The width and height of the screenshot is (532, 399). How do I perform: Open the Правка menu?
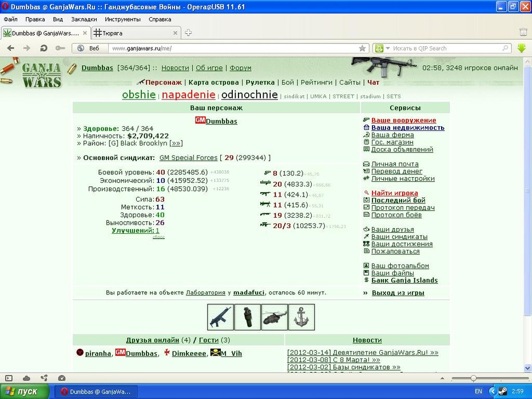tap(35, 19)
